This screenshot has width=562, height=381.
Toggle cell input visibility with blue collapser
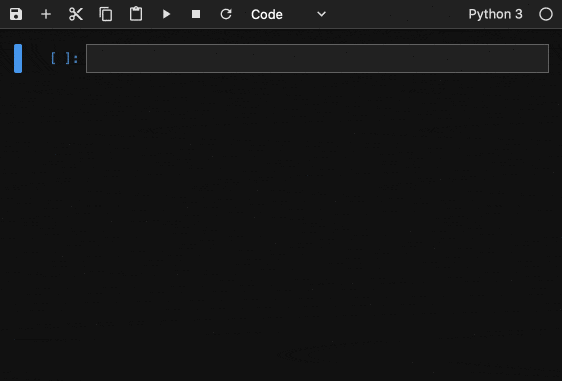tap(18, 58)
